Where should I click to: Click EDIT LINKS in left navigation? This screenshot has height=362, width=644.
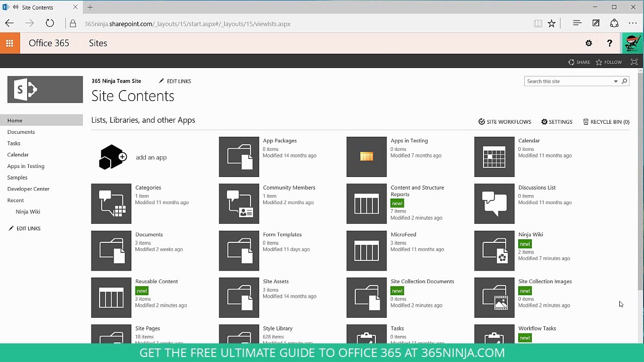pyautogui.click(x=24, y=228)
